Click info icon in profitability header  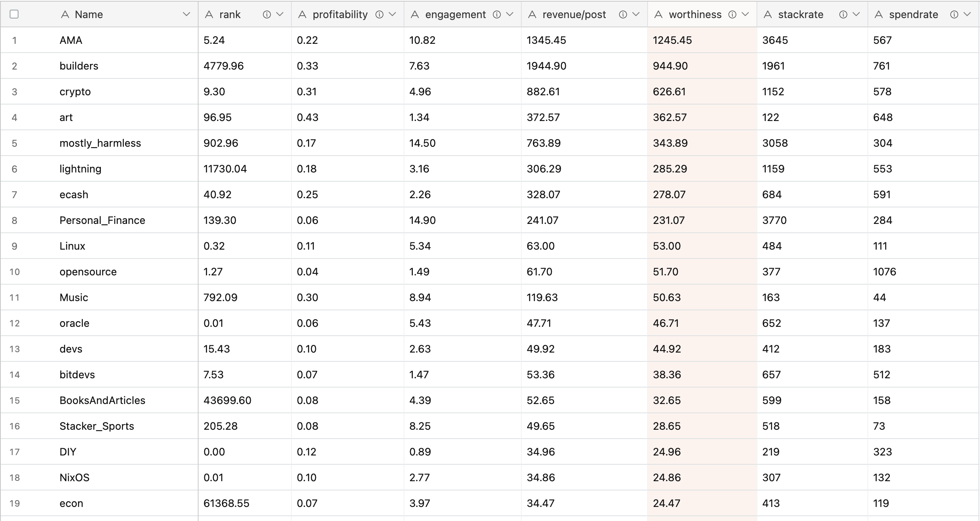(x=379, y=15)
